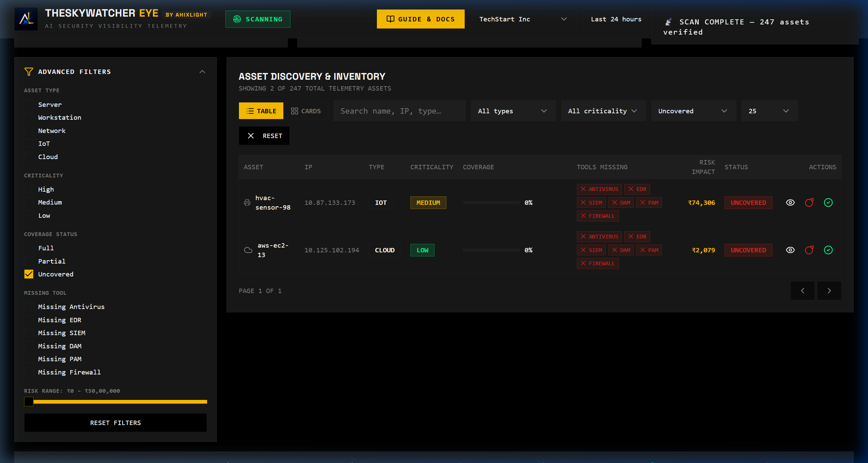Click the printer icon next to hvac-sensor-98

point(247,202)
